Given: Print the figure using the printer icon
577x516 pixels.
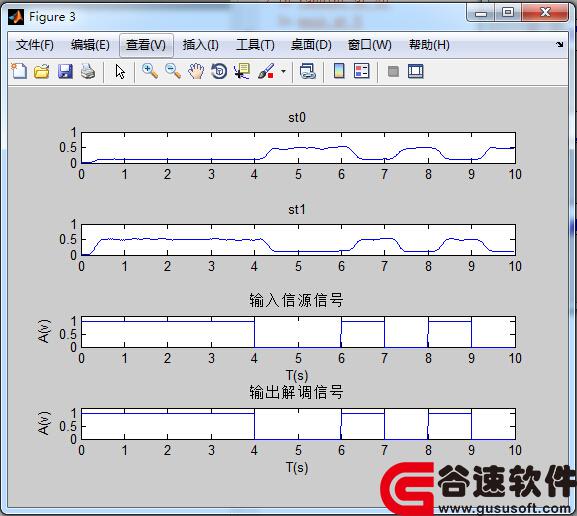Looking at the screenshot, I should tap(88, 71).
